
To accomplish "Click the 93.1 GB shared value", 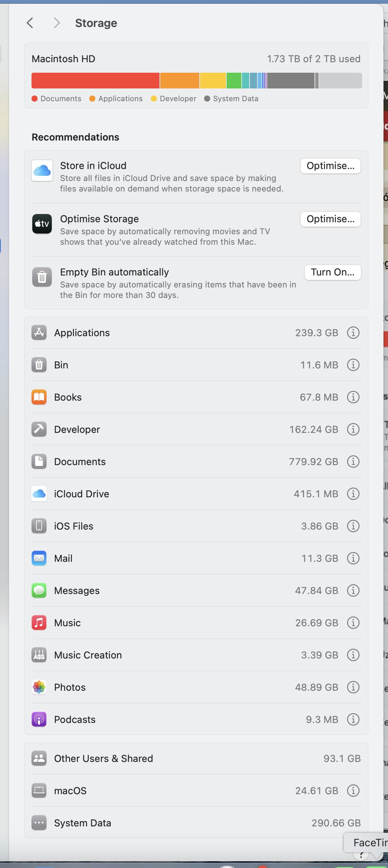I will tap(342, 759).
